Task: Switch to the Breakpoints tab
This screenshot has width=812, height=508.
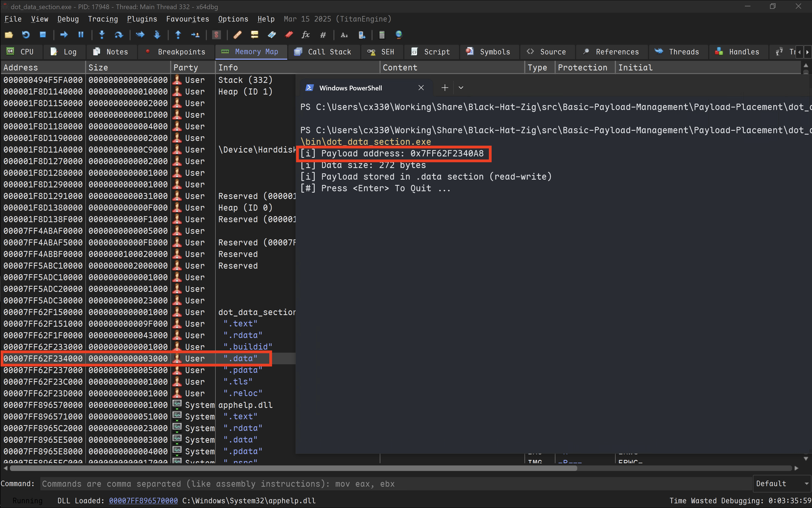Action: 176,52
